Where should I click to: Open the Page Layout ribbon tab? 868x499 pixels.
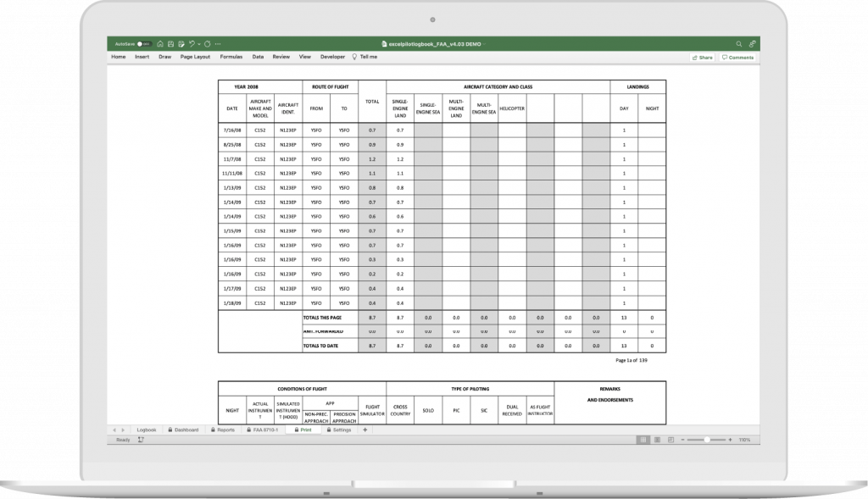195,57
